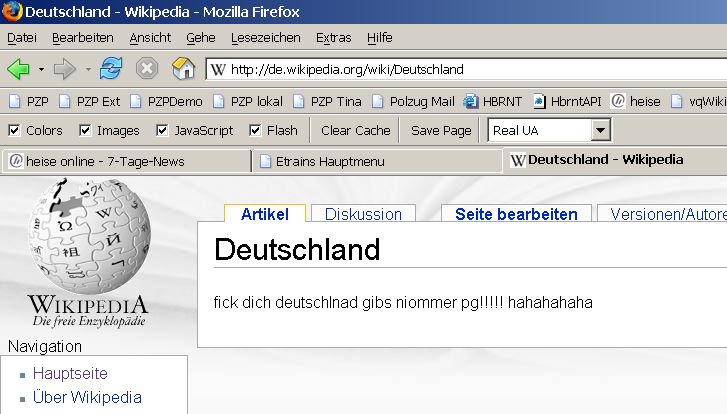Go to the Home page icon
Viewport: 727px width, 414px height.
[183, 69]
